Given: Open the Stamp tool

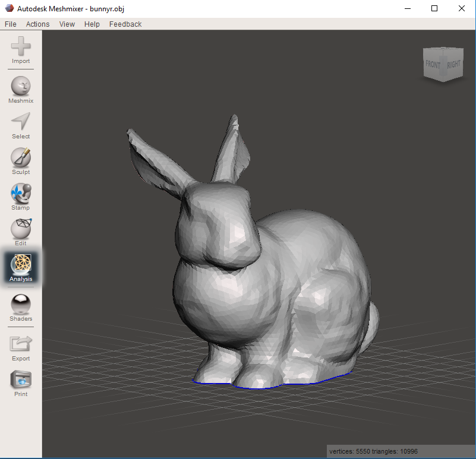Looking at the screenshot, I should tap(21, 197).
